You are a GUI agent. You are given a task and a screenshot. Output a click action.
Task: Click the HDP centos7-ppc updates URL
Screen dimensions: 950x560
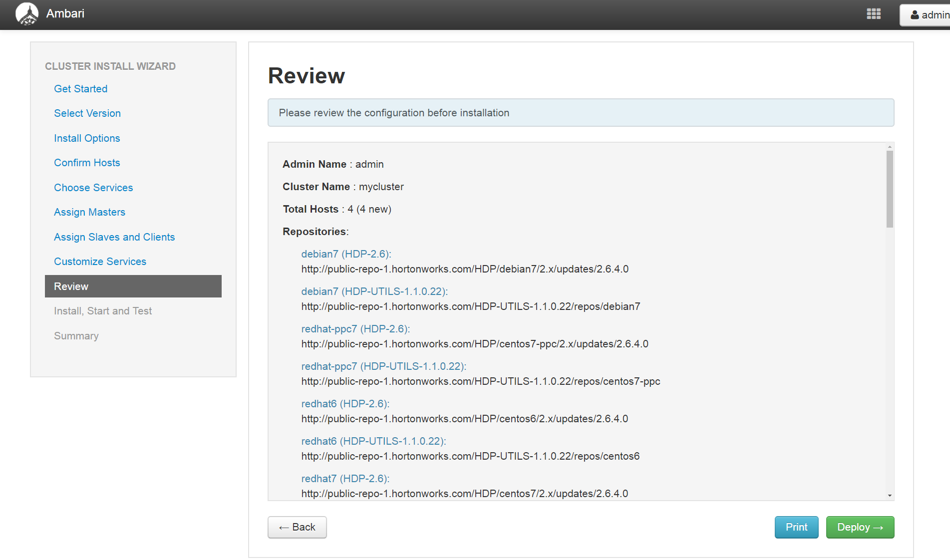(x=475, y=344)
